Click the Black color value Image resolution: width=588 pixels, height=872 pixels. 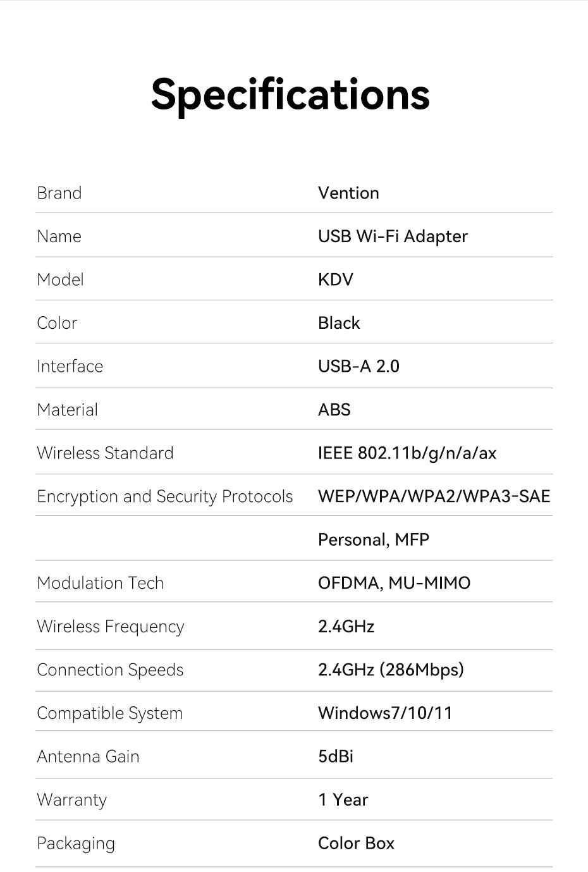(x=339, y=323)
